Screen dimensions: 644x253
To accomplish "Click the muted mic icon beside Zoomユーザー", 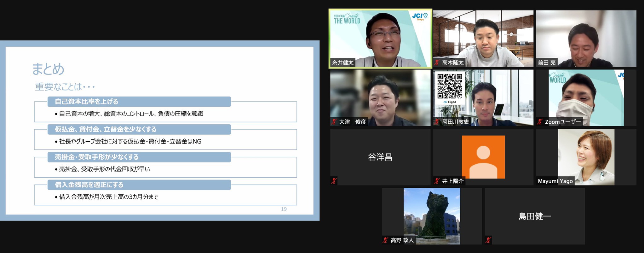I will (x=540, y=122).
